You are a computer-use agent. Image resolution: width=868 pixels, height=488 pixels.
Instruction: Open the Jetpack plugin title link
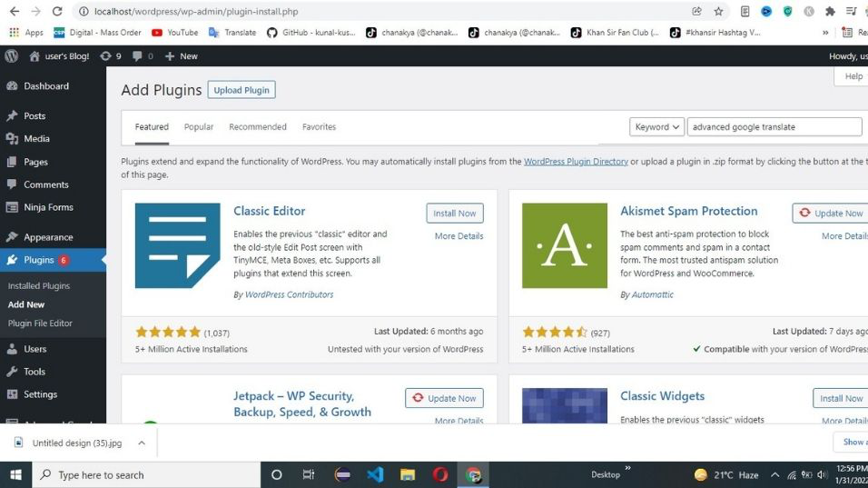click(302, 403)
